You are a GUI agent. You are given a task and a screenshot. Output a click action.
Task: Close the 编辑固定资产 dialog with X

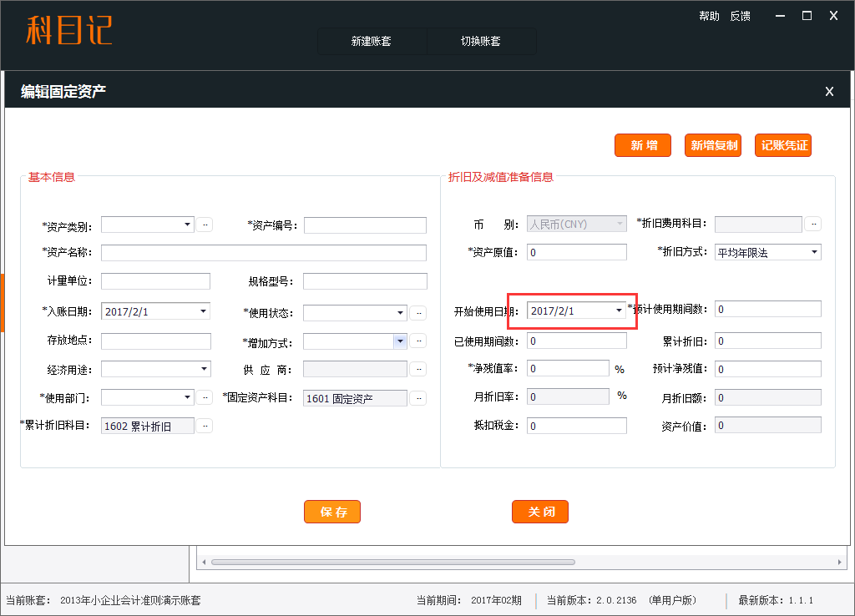[x=828, y=92]
